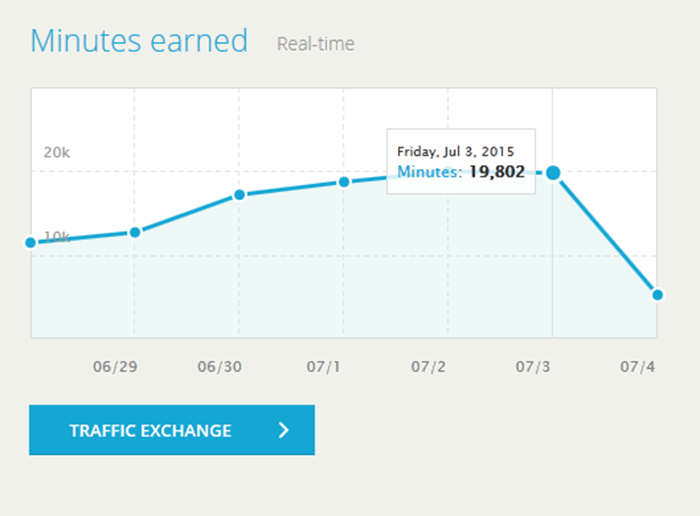Image resolution: width=700 pixels, height=516 pixels.
Task: Click the chevron arrow on Traffic Exchange button
Action: pos(284,431)
